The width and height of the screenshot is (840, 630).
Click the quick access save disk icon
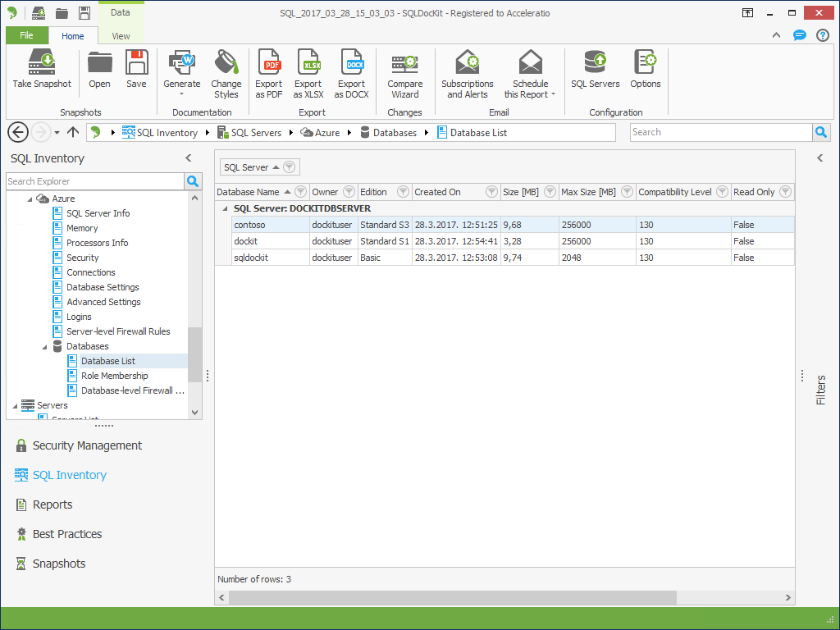click(84, 13)
